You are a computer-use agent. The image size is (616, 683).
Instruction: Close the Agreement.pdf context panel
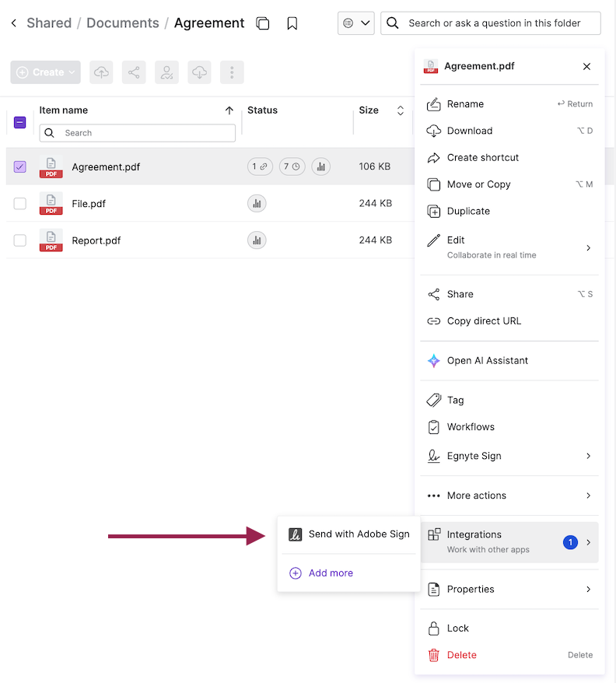(x=586, y=66)
